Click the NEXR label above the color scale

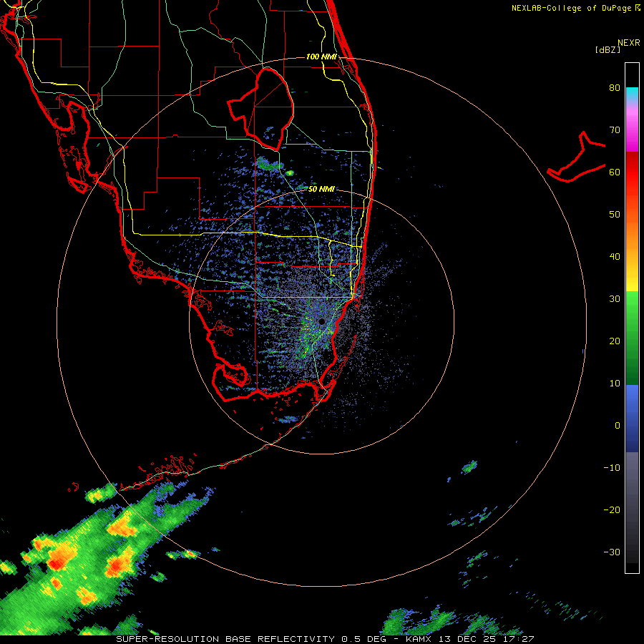pyautogui.click(x=628, y=43)
